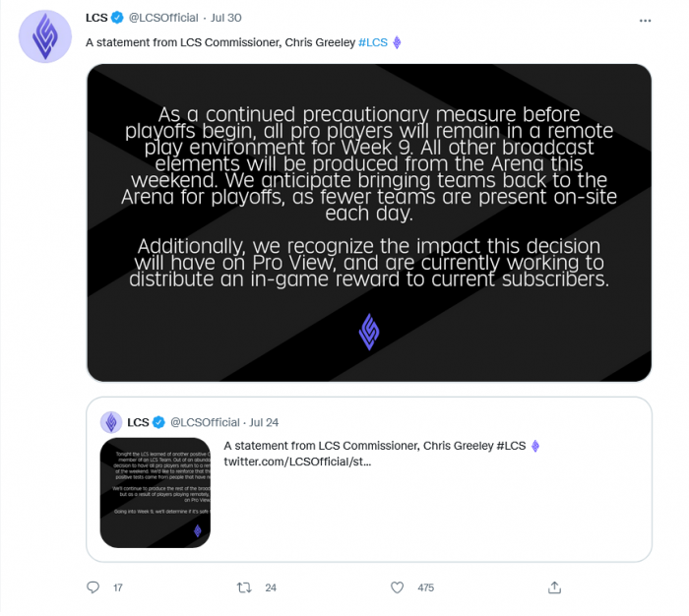Open the Jul 24 quoted tweet timestamp

point(265,422)
